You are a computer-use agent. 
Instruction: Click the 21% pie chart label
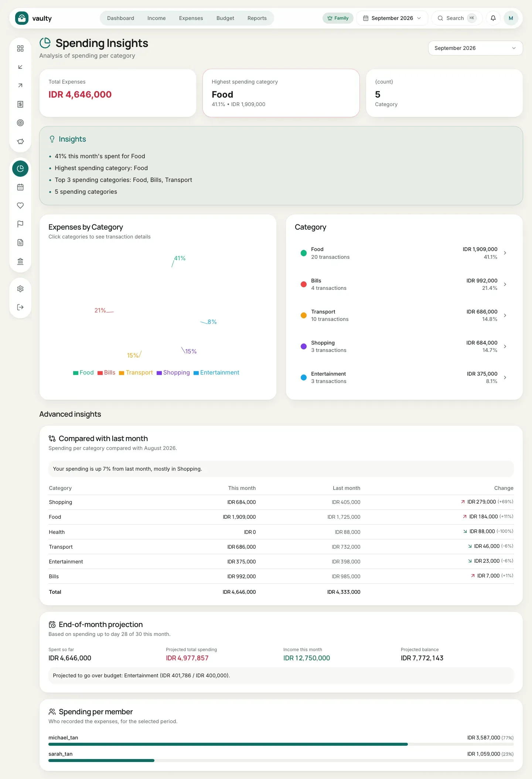coord(100,310)
